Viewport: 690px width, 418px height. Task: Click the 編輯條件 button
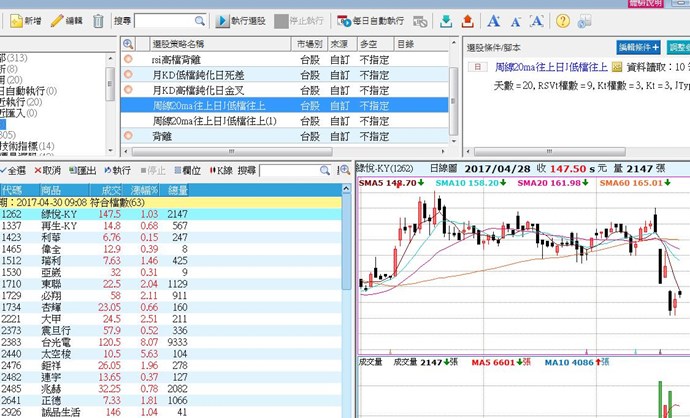pyautogui.click(x=638, y=46)
